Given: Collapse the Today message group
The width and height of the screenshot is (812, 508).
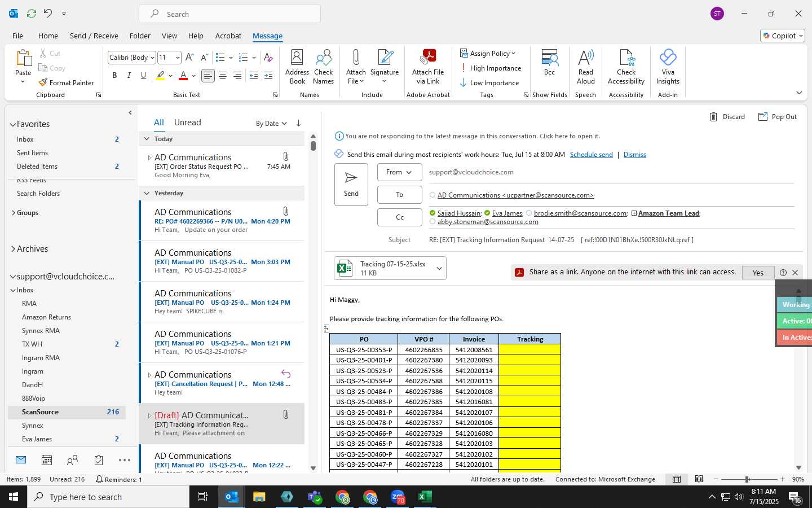Looking at the screenshot, I should 147,139.
